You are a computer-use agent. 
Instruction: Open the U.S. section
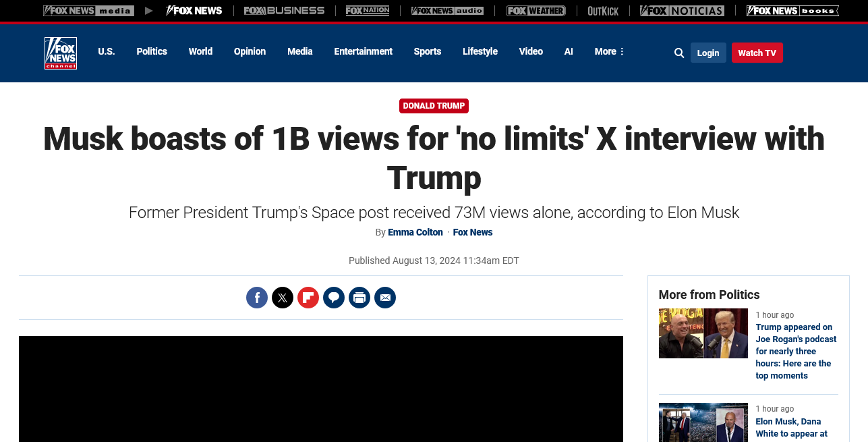(x=107, y=51)
